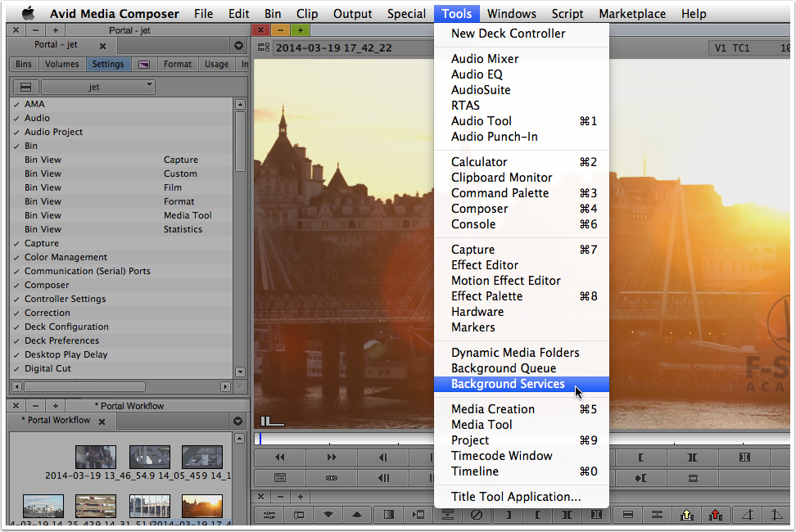This screenshot has width=796, height=532.
Task: Click the down triangle button in timeline toolbar
Action: click(328, 515)
